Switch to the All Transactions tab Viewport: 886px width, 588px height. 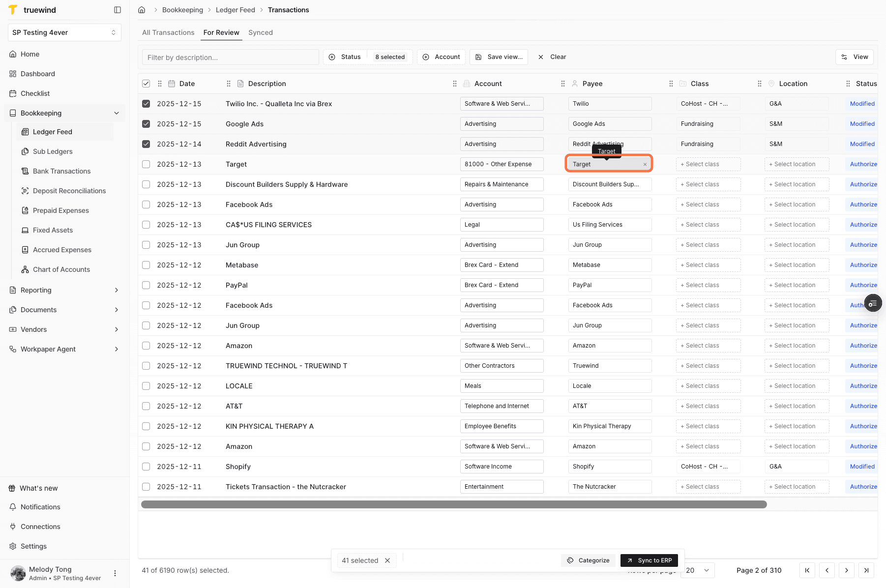click(168, 32)
